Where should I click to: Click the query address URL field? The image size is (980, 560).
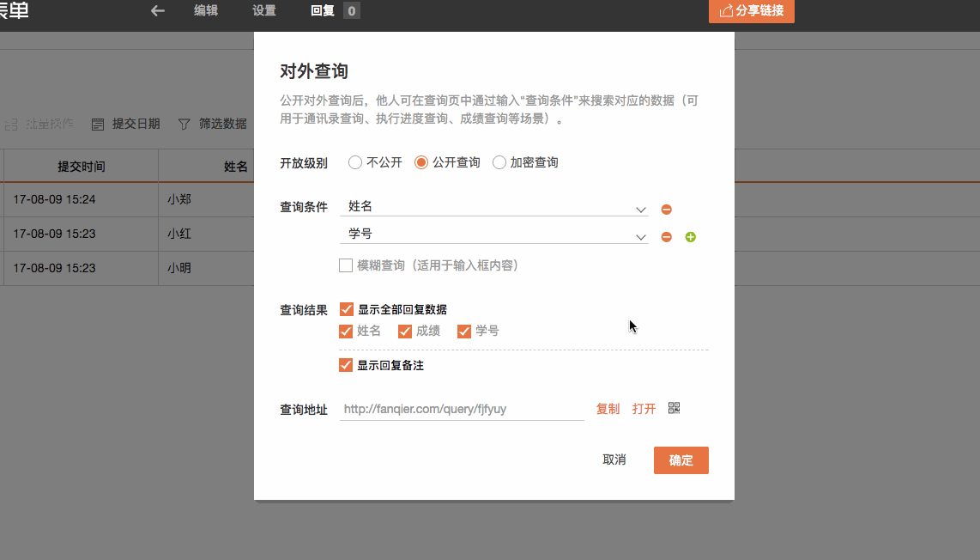pos(462,410)
